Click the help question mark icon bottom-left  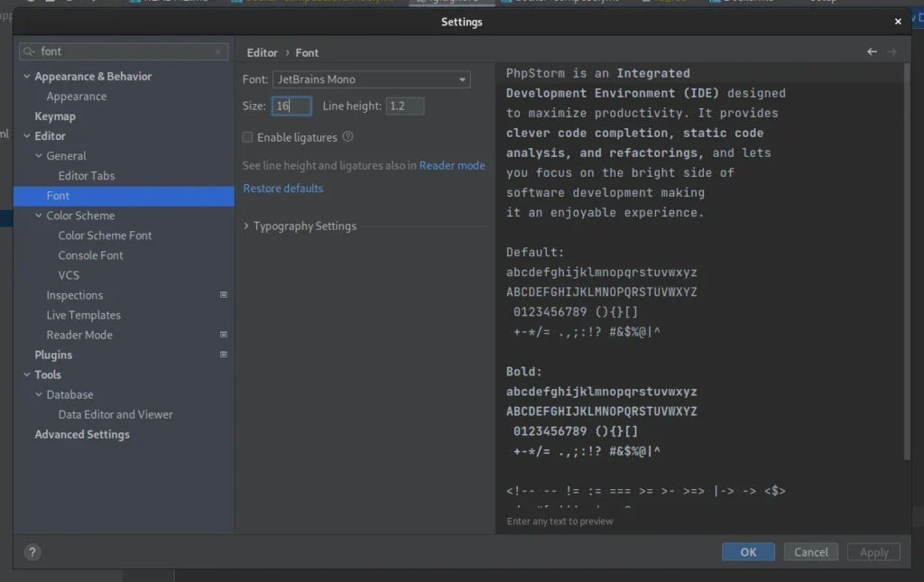coord(32,551)
